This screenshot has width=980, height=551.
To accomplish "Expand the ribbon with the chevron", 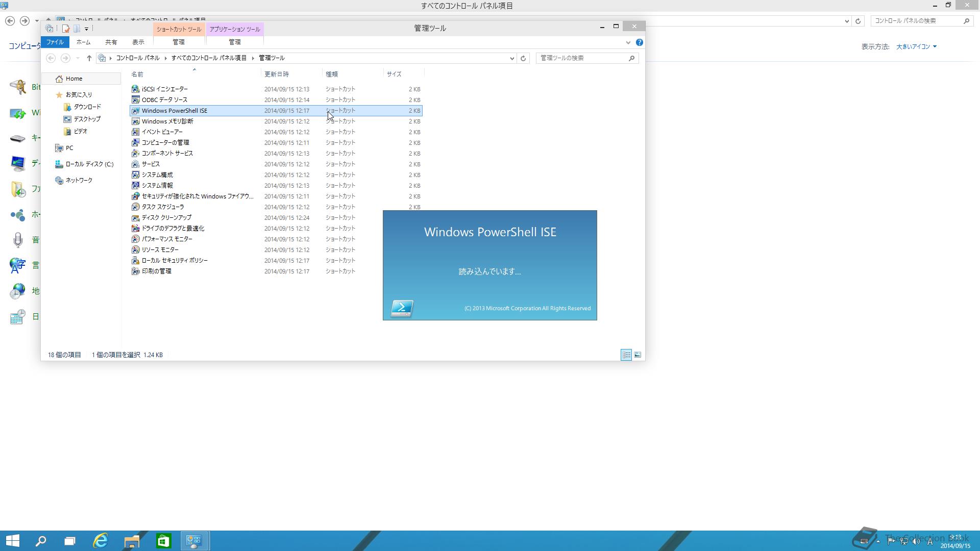I will pos(628,42).
